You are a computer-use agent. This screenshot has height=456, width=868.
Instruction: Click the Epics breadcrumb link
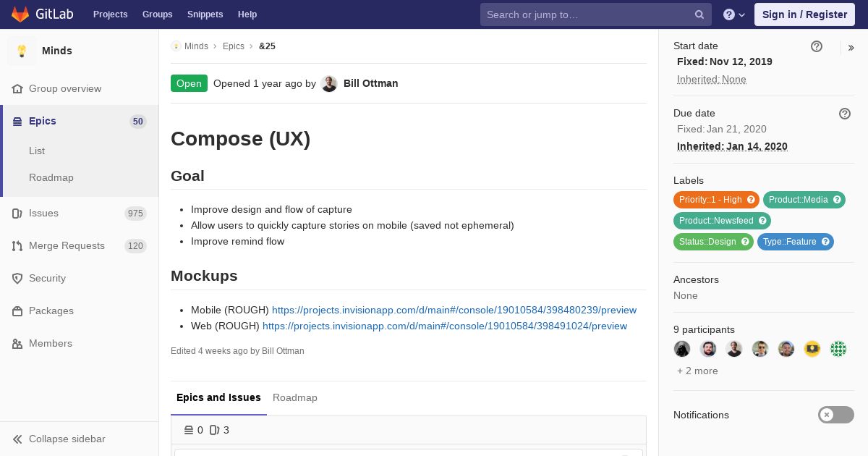click(x=234, y=46)
